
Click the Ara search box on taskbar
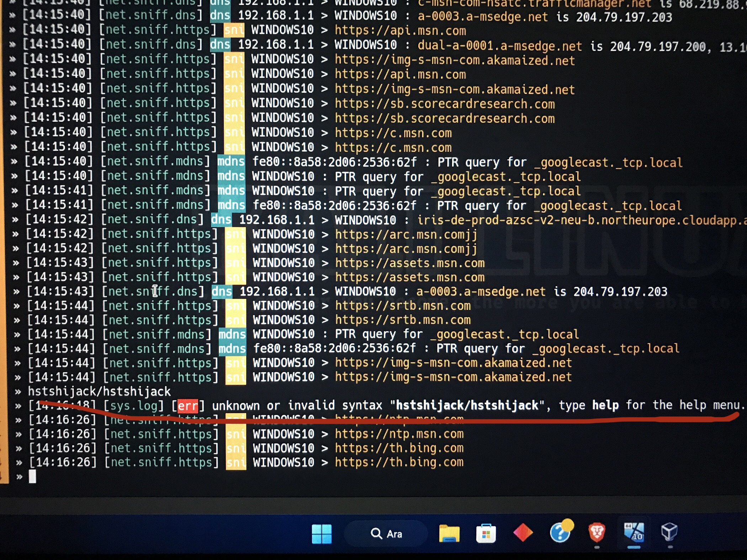tap(386, 534)
